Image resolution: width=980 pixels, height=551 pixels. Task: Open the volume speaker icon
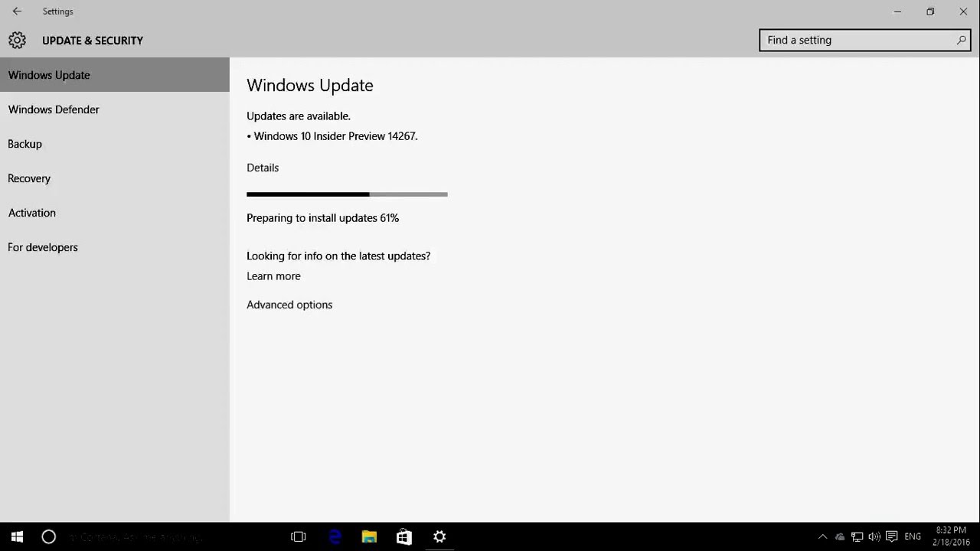click(874, 536)
